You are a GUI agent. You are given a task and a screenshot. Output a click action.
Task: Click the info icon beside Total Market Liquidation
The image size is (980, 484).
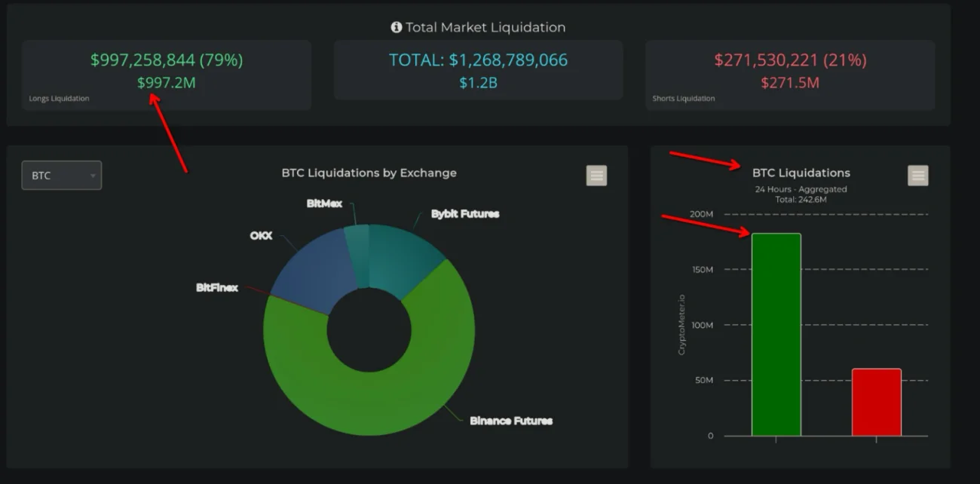tap(397, 27)
